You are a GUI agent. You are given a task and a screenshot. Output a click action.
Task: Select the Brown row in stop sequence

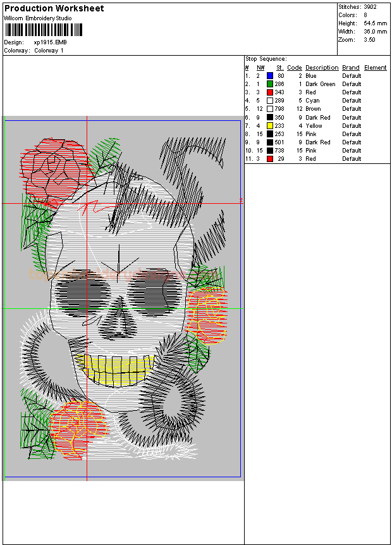(x=314, y=109)
